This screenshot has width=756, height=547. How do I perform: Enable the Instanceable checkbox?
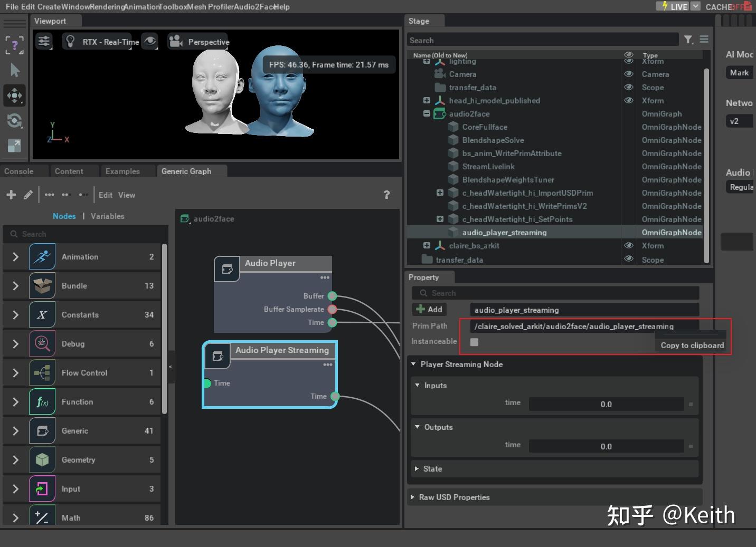474,342
